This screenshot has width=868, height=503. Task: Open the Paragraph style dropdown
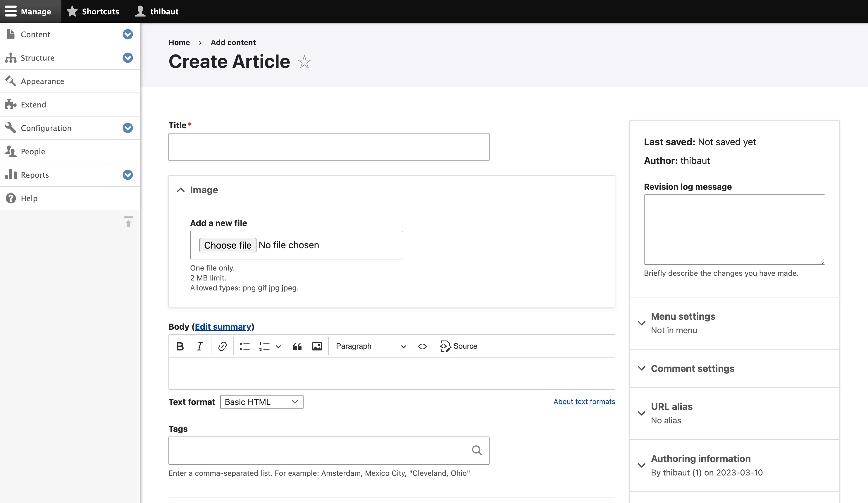369,345
